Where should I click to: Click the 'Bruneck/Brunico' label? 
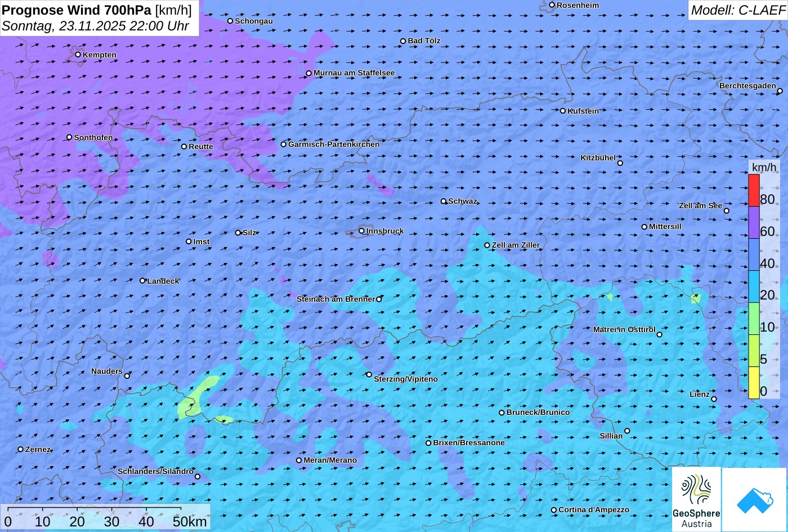tap(538, 412)
